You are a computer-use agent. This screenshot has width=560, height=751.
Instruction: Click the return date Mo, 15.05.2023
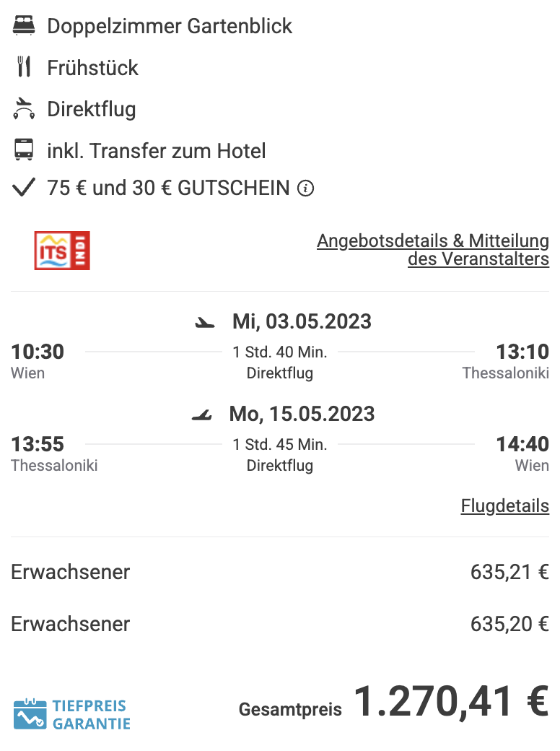(x=302, y=414)
